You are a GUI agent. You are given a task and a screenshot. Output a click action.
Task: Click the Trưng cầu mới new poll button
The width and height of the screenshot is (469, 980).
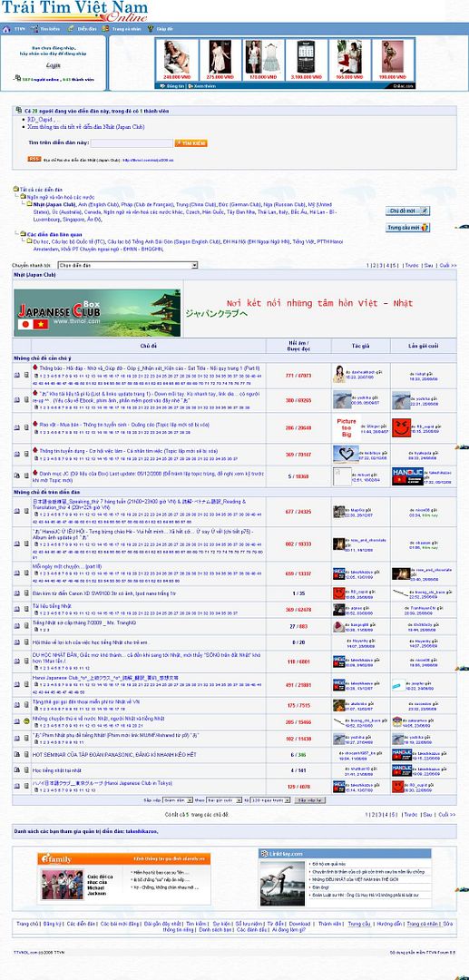[408, 228]
